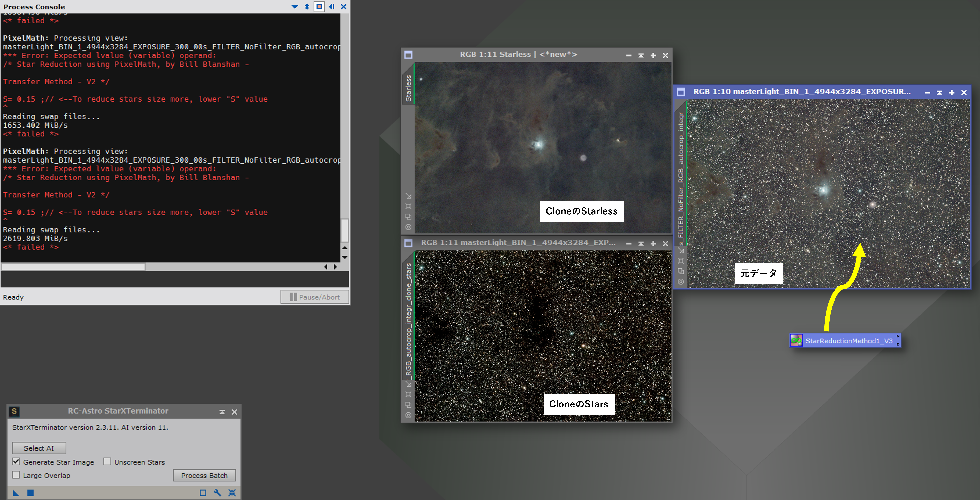Click the Pause/Abort button

pos(315,297)
